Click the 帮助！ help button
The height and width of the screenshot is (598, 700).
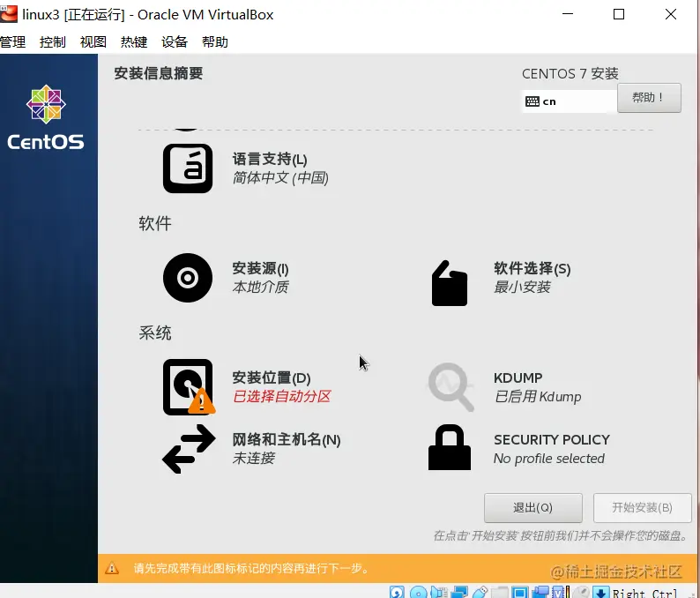(649, 98)
